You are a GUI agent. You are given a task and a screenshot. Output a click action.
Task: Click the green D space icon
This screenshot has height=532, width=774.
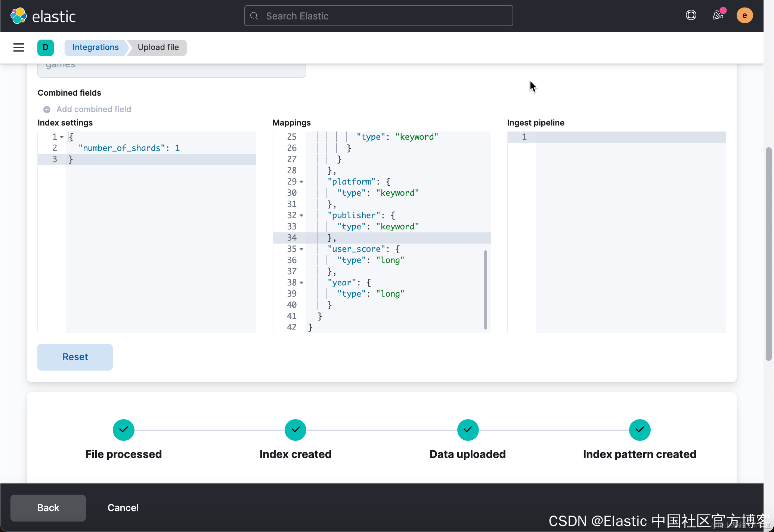click(45, 47)
